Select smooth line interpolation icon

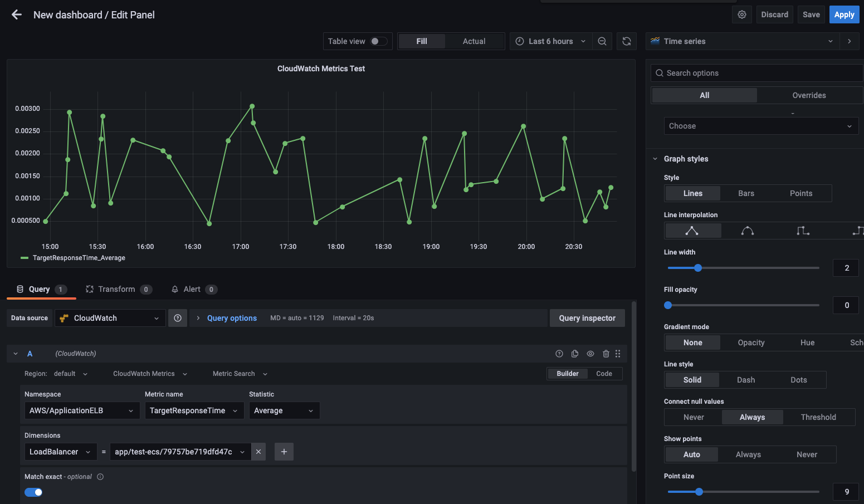pos(748,231)
